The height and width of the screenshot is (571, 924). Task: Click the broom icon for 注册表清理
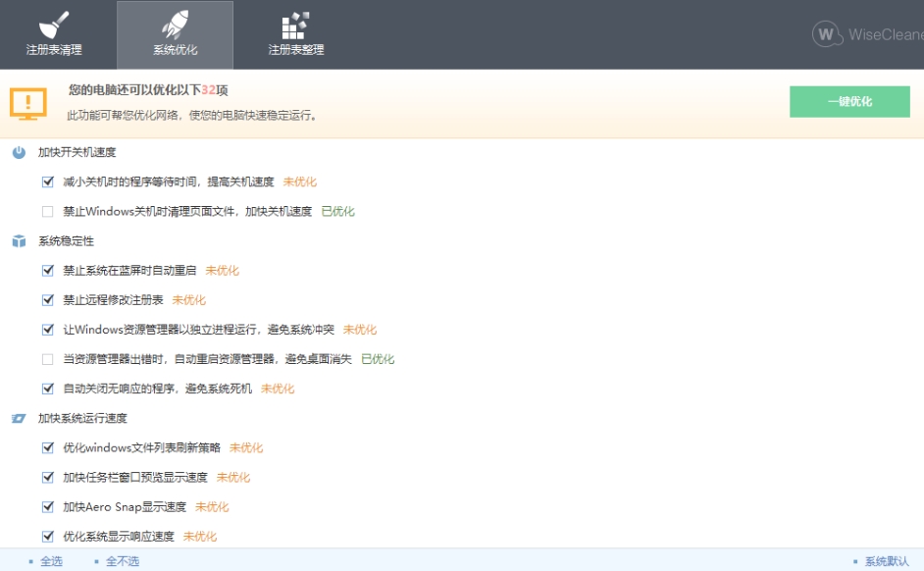(54, 25)
